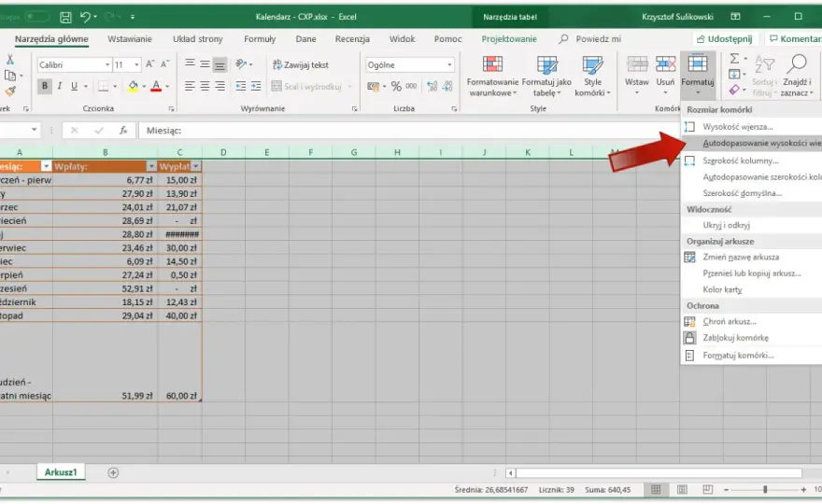Open the text orientation options
The width and height of the screenshot is (822, 504).
(x=243, y=63)
